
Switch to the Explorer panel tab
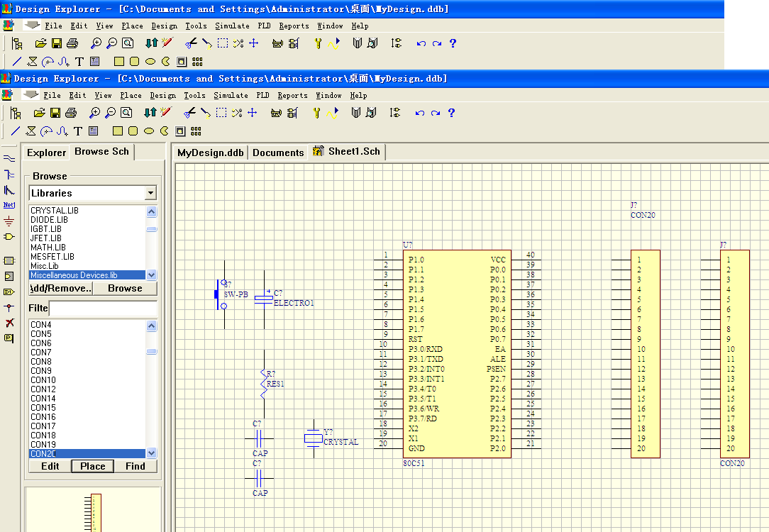pos(46,153)
